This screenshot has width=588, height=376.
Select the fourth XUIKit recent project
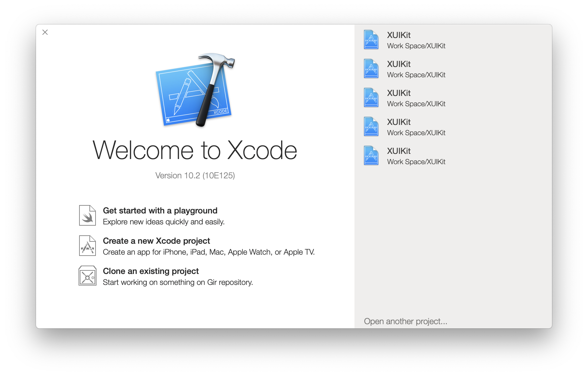(453, 127)
